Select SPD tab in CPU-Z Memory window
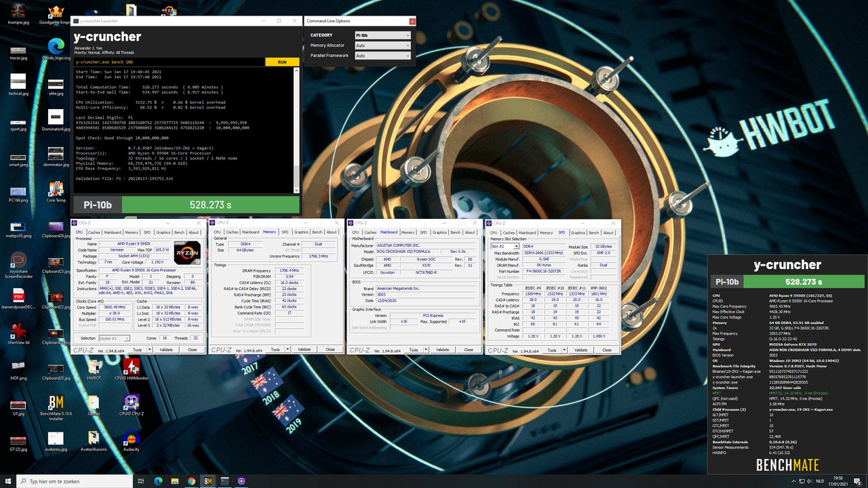 [x=285, y=232]
